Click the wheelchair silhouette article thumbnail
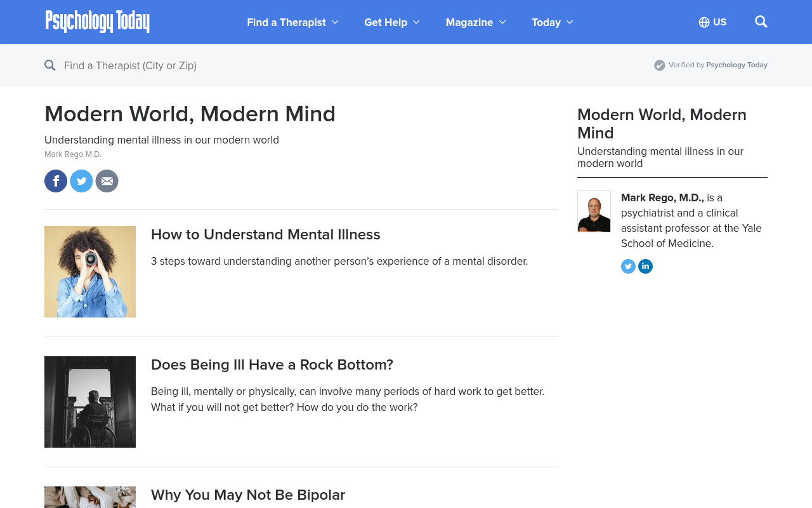The image size is (812, 508). (90, 402)
